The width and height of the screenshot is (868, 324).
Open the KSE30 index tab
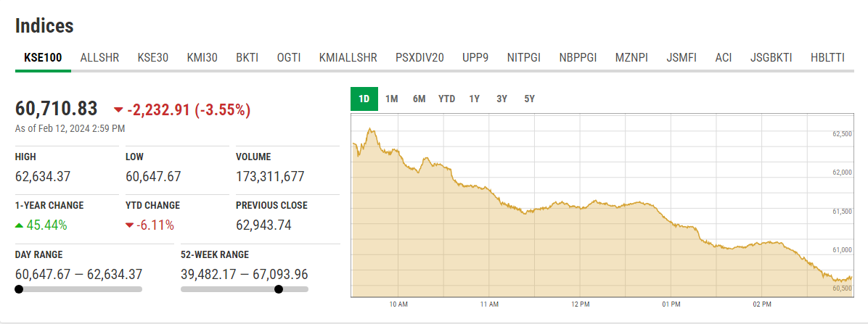[x=152, y=57]
